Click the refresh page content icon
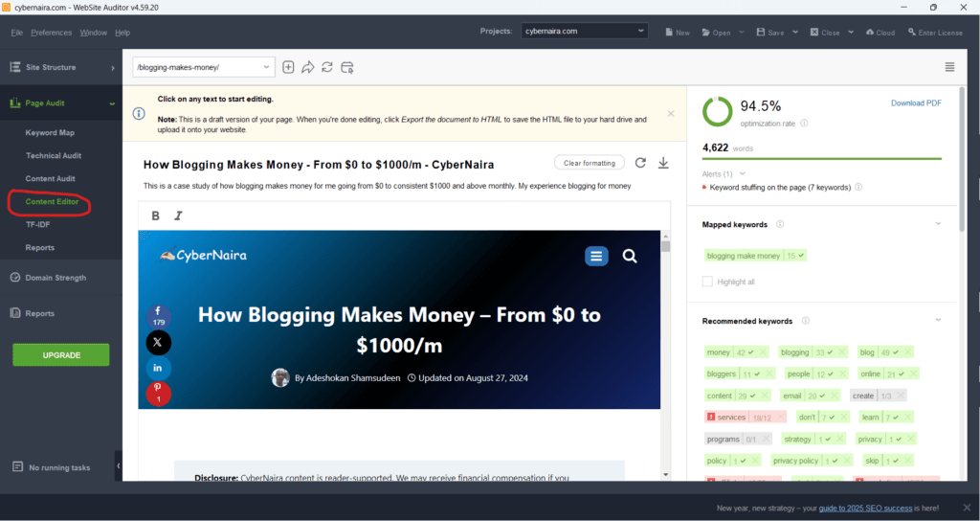The width and height of the screenshot is (980, 521). coord(327,67)
